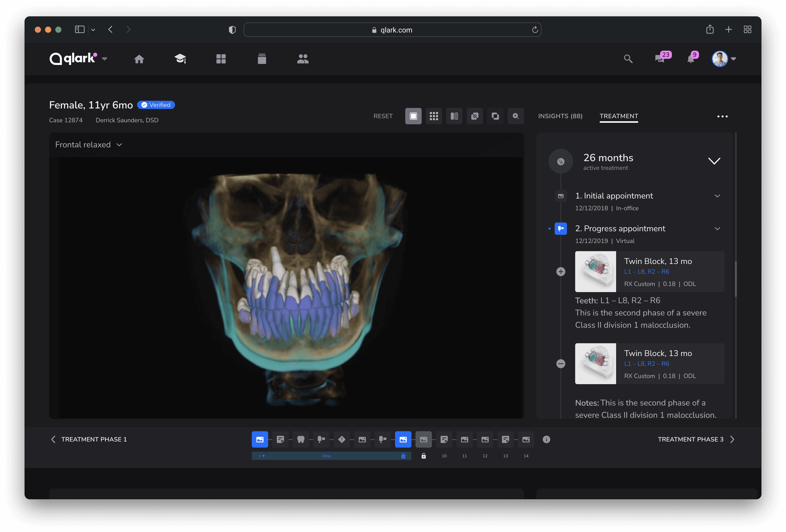The height and width of the screenshot is (532, 786).
Task: Click the blue Progress appointment appliance icon
Action: (561, 228)
